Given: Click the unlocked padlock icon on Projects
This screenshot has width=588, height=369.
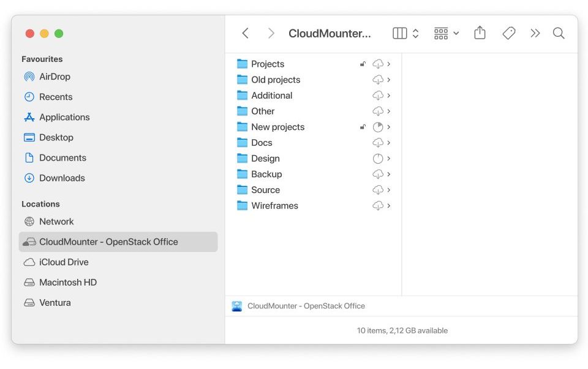Looking at the screenshot, I should (x=363, y=64).
